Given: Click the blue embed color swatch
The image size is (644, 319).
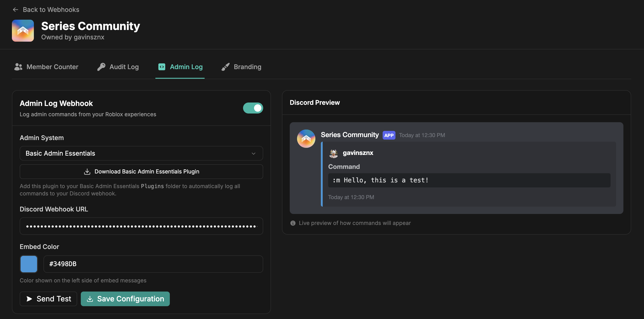Looking at the screenshot, I should point(29,264).
